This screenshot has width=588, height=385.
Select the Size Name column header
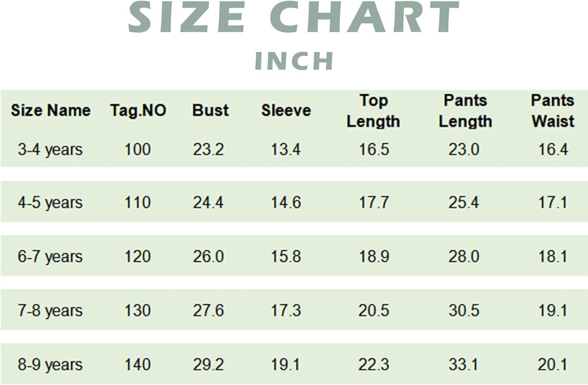[x=51, y=110]
